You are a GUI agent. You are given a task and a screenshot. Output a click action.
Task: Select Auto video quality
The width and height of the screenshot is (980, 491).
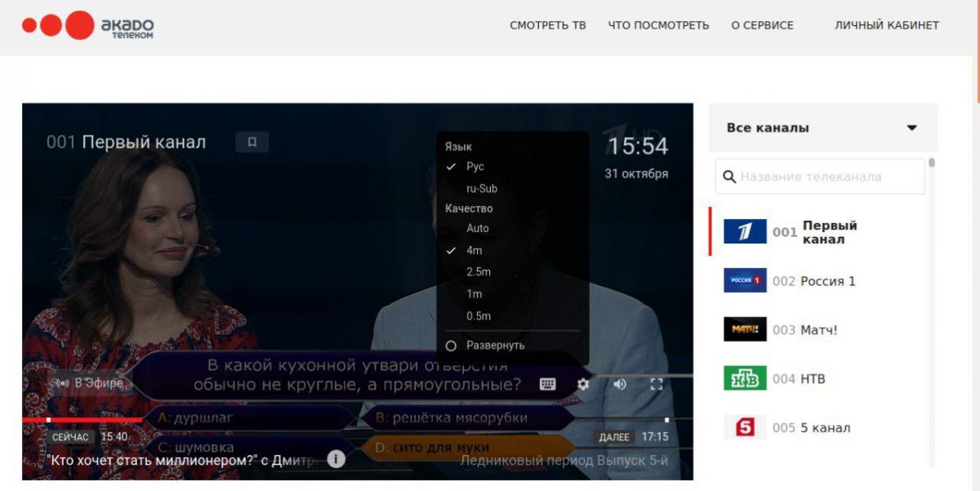coord(478,228)
